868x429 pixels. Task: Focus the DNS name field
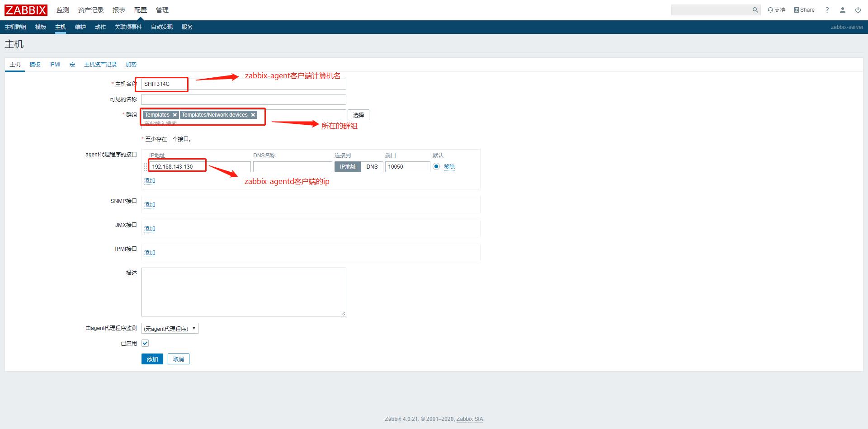[x=292, y=167]
